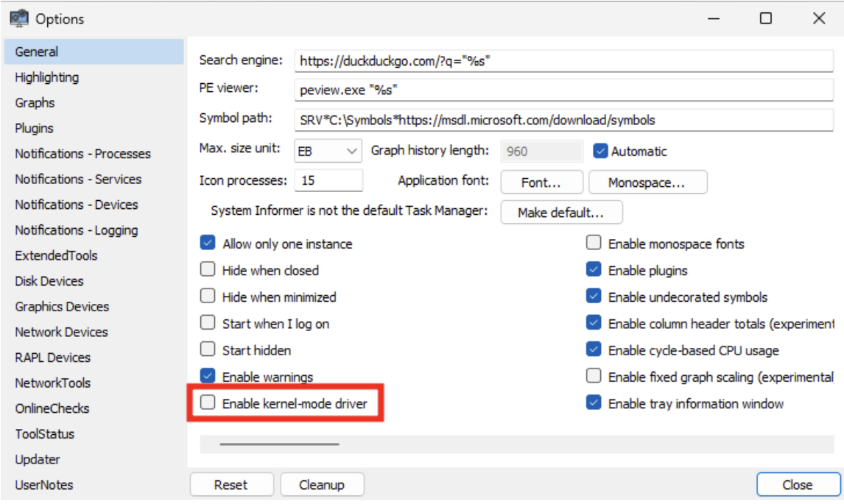Select the Highlighting settings section
Viewport: 844px width, 504px height.
tap(46, 77)
